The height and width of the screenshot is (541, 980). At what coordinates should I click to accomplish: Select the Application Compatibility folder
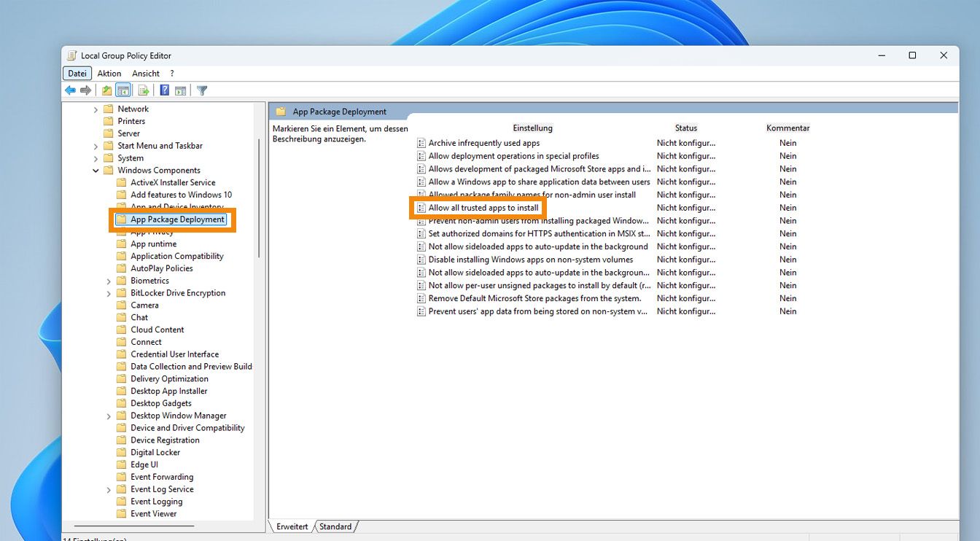177,256
